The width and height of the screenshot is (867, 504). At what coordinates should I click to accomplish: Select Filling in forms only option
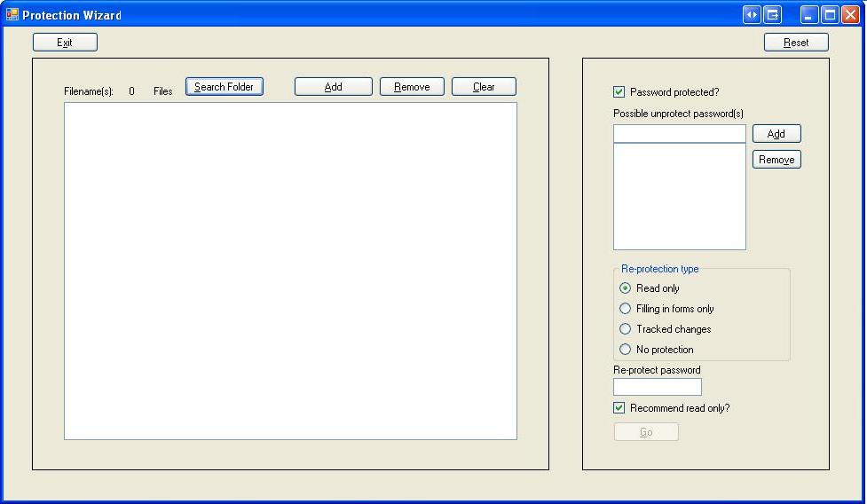[625, 309]
